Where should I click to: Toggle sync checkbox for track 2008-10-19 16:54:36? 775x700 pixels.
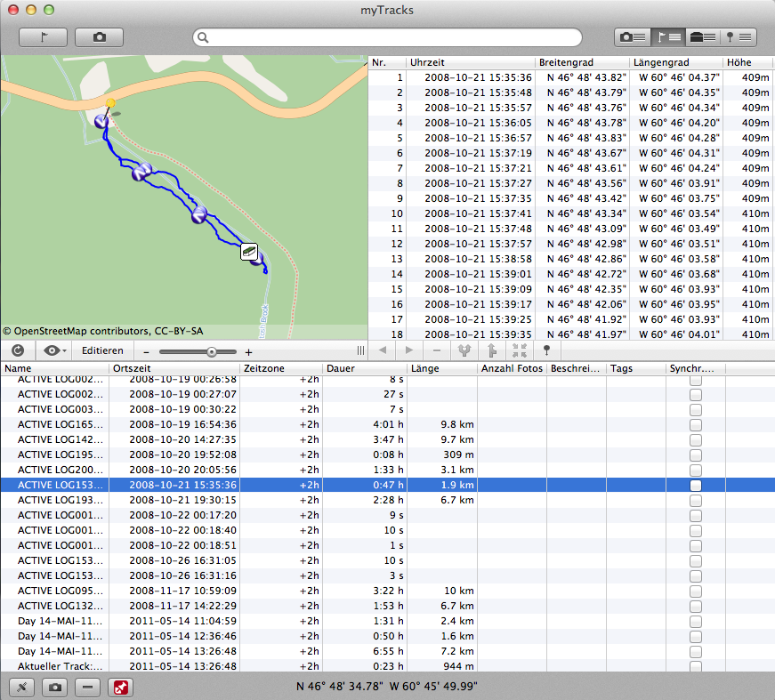point(696,425)
